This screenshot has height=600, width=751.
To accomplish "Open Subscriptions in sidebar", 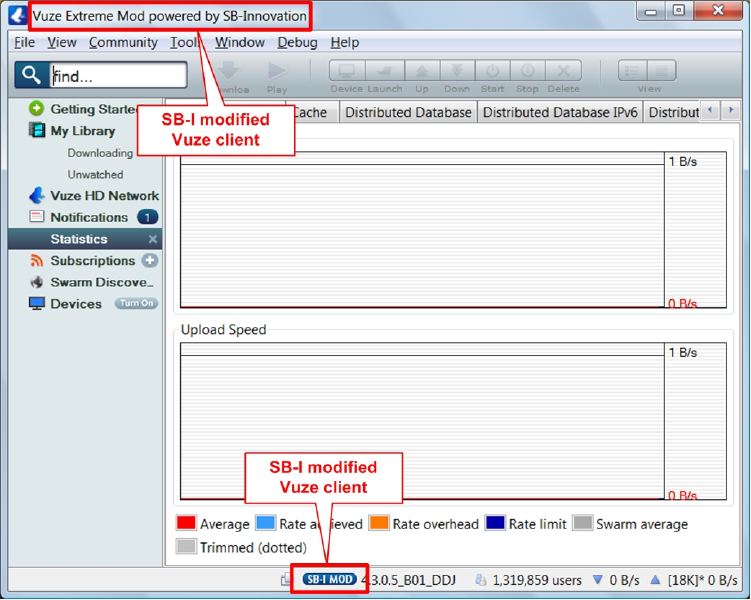I will point(93,261).
